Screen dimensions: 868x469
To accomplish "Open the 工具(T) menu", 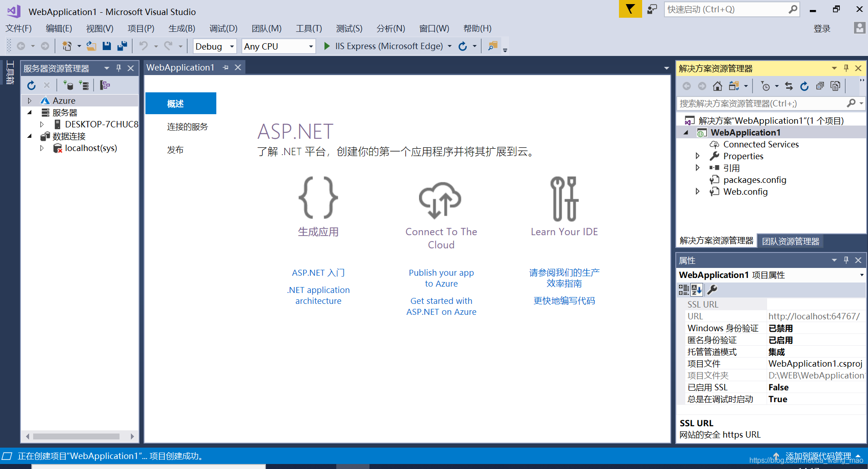I will point(309,28).
